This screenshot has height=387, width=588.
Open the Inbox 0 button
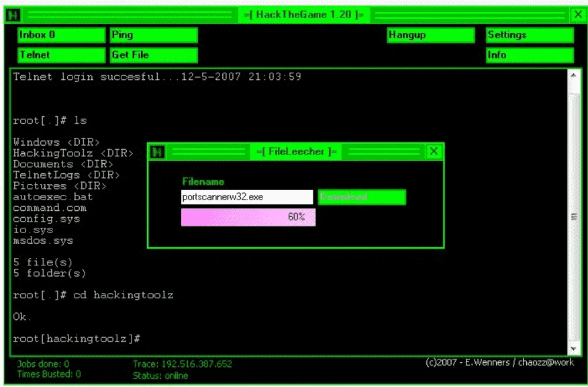tap(62, 36)
